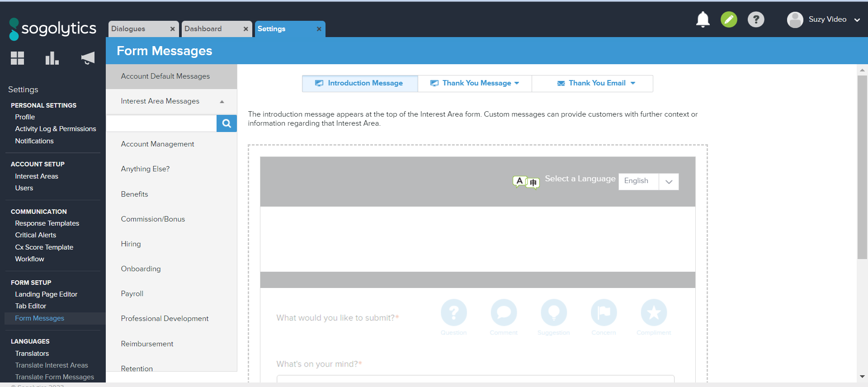Open the English language dropdown
Image resolution: width=868 pixels, height=387 pixels.
[x=648, y=181]
